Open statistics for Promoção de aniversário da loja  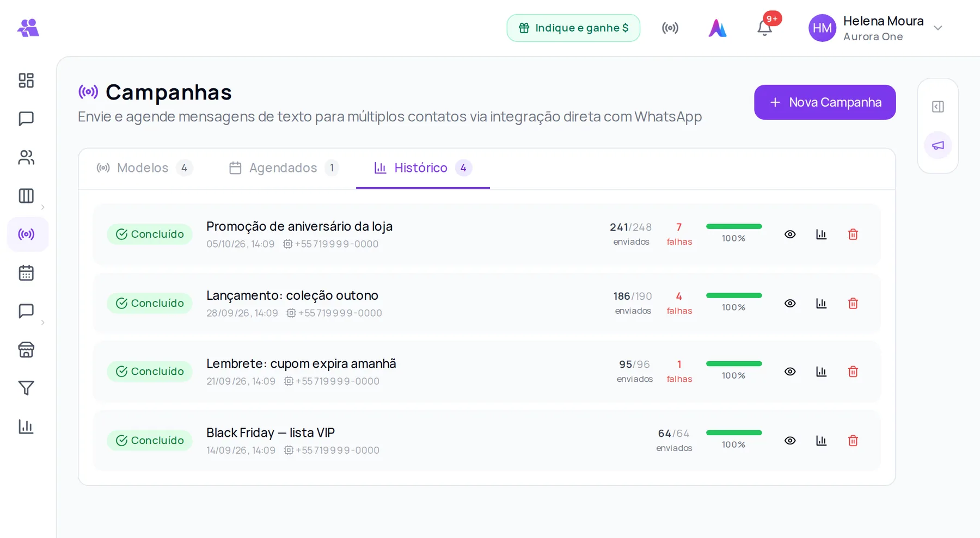822,234
